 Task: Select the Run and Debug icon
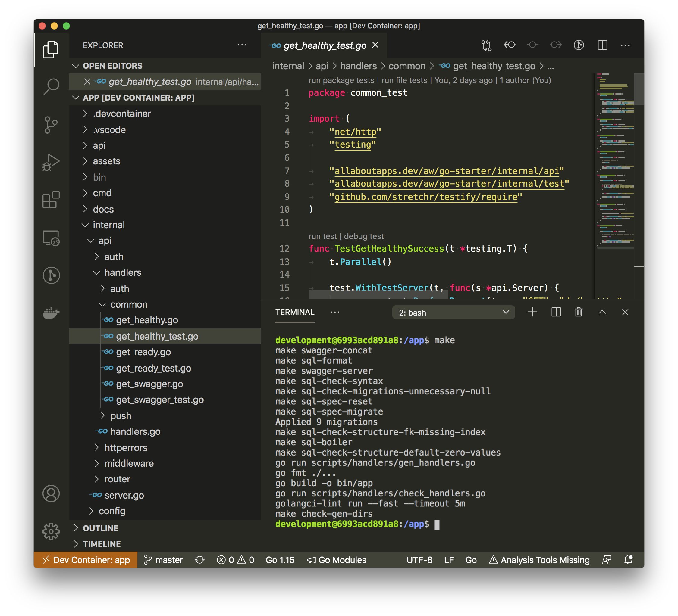click(x=51, y=162)
